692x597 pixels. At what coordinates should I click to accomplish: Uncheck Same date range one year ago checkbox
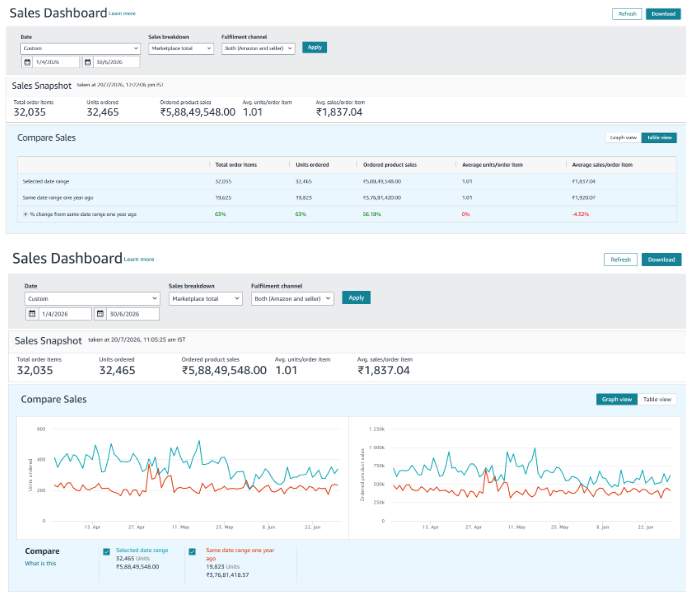(192, 552)
